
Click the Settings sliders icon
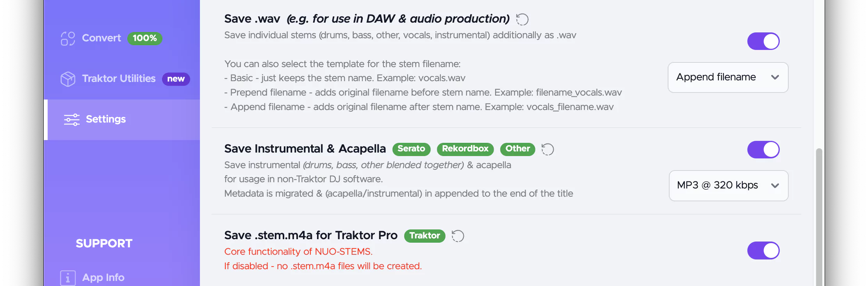click(72, 119)
